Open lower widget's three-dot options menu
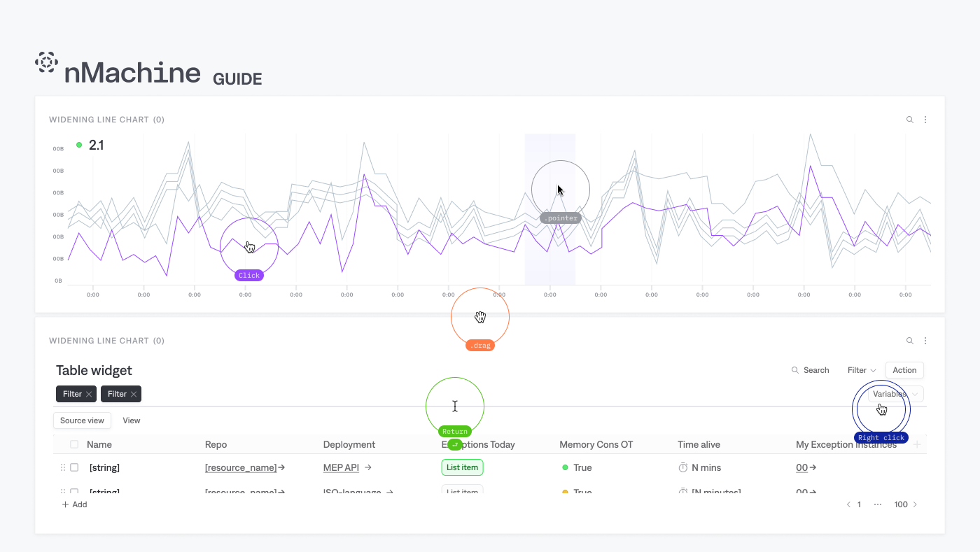The image size is (980, 552). 925,341
